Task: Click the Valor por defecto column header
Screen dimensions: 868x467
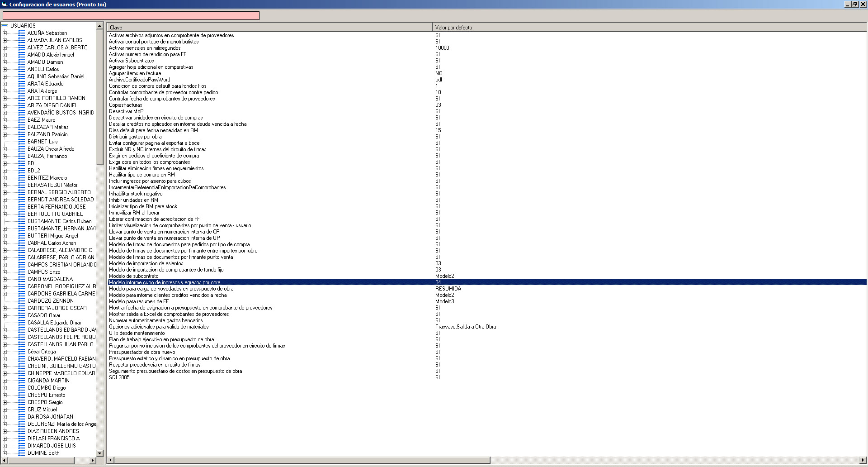Action: click(649, 28)
